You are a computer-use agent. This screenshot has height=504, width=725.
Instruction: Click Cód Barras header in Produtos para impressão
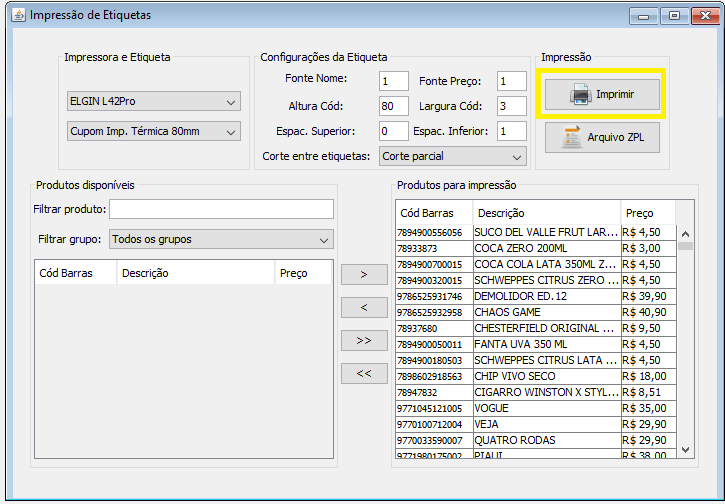coord(434,213)
